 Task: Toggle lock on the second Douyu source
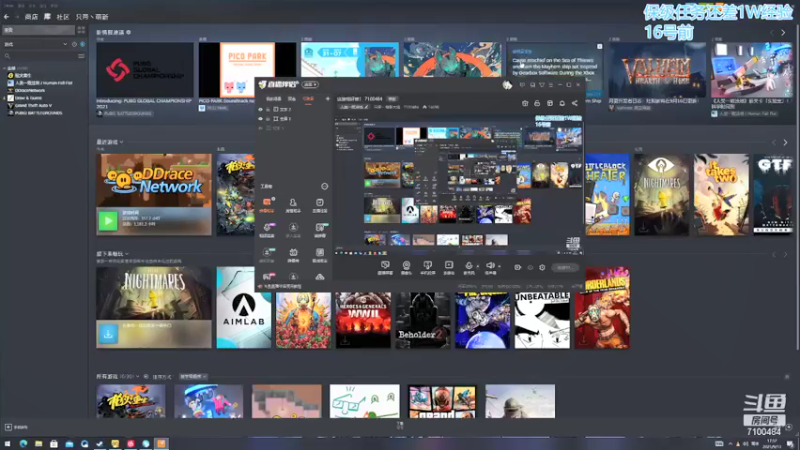pyautogui.click(x=268, y=119)
